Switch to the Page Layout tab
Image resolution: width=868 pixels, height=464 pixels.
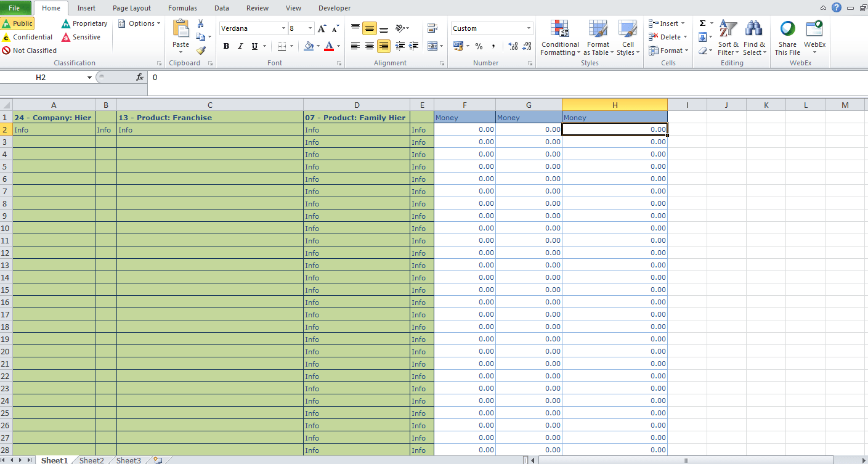coord(132,8)
